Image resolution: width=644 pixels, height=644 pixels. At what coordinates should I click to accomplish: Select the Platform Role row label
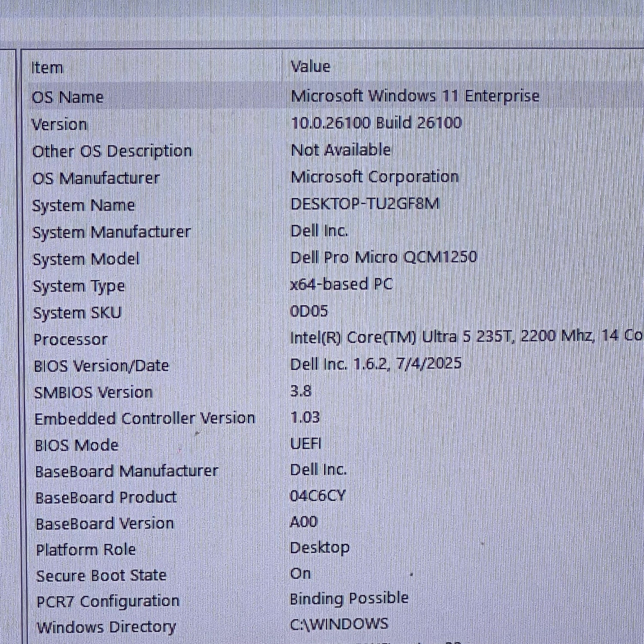click(86, 550)
